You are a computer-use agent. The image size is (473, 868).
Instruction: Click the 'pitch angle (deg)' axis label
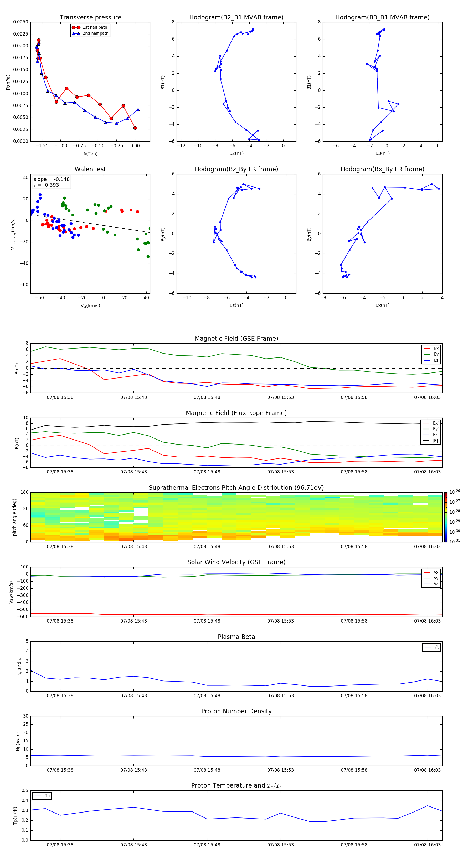tap(15, 517)
